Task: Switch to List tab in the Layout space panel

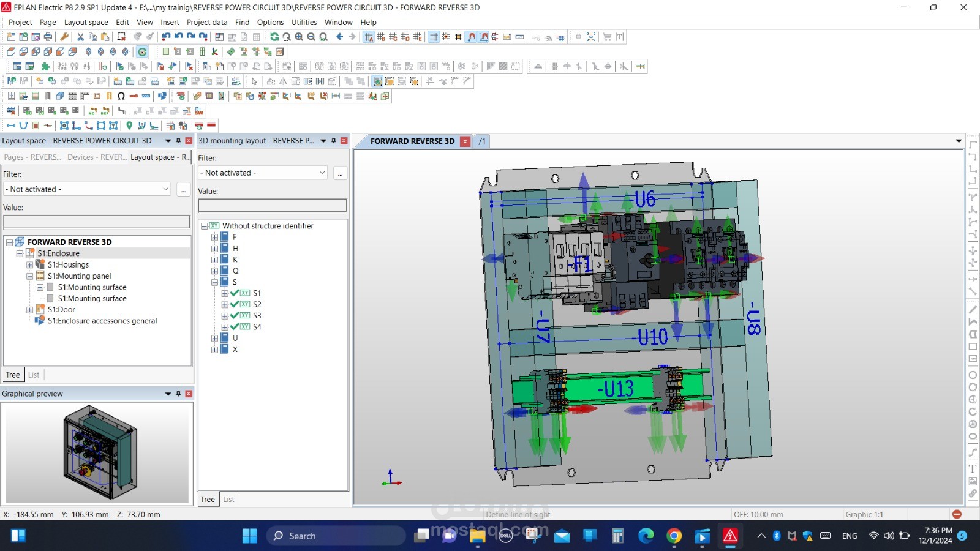Action: pos(34,375)
